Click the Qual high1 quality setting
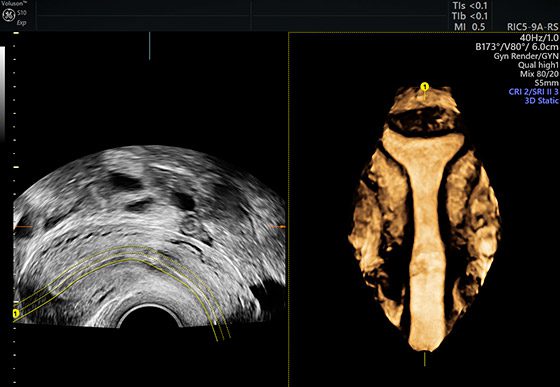 click(538, 65)
